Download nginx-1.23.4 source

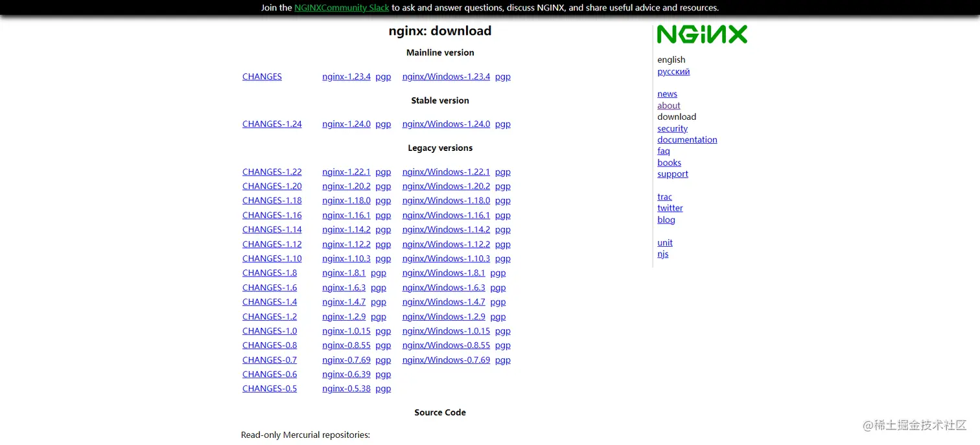(x=346, y=76)
